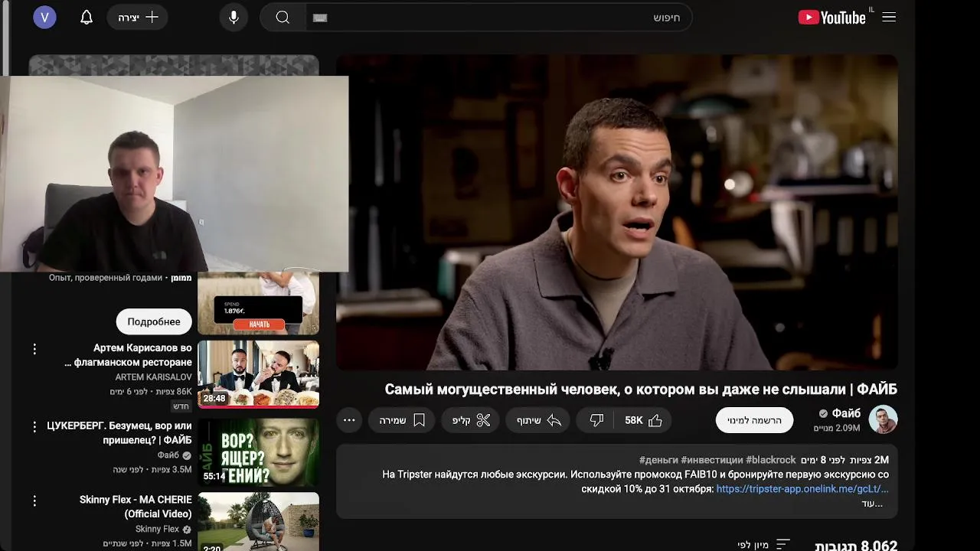Open options menu for the ЦУКЕРБЕРГ video

(x=34, y=426)
